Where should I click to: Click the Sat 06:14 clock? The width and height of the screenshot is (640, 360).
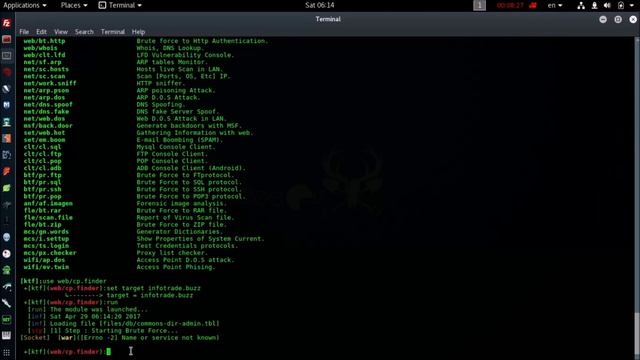(x=320, y=5)
